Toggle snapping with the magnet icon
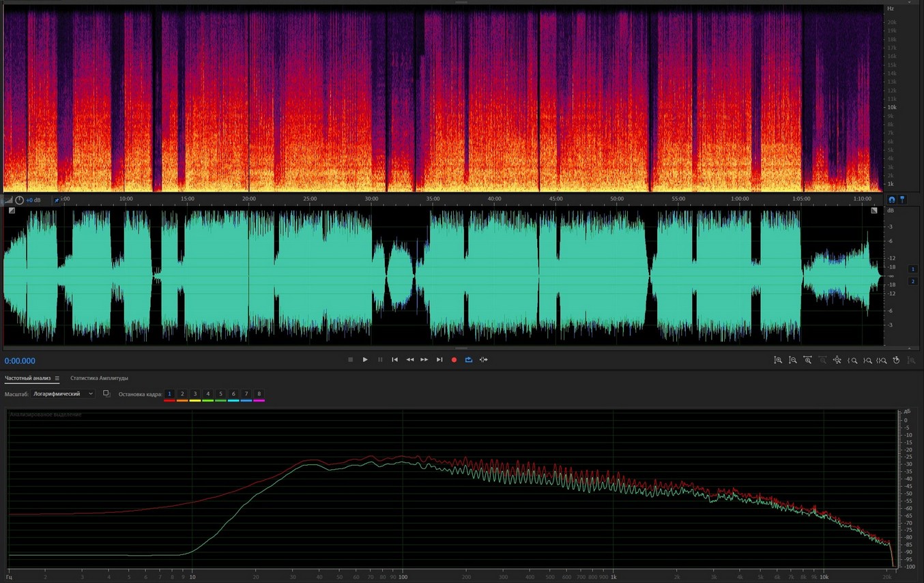The height and width of the screenshot is (583, 924). [891, 200]
